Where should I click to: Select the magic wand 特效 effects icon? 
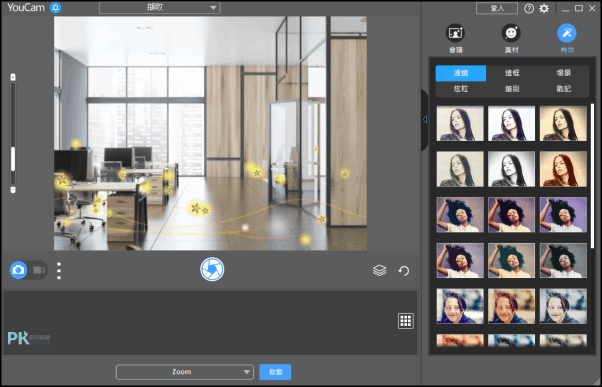click(567, 33)
